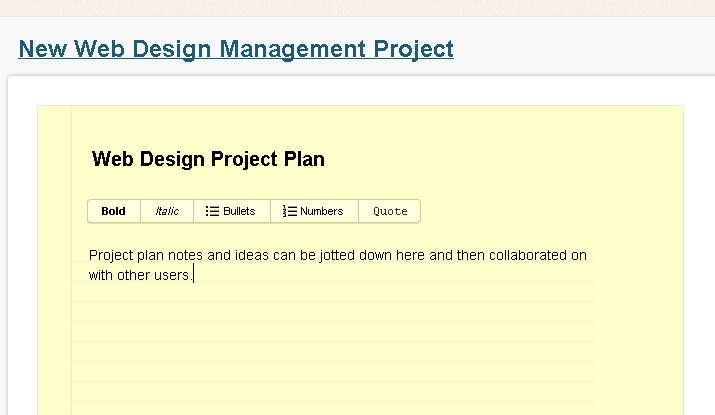Click the word "Project" starting the note body

[110, 255]
